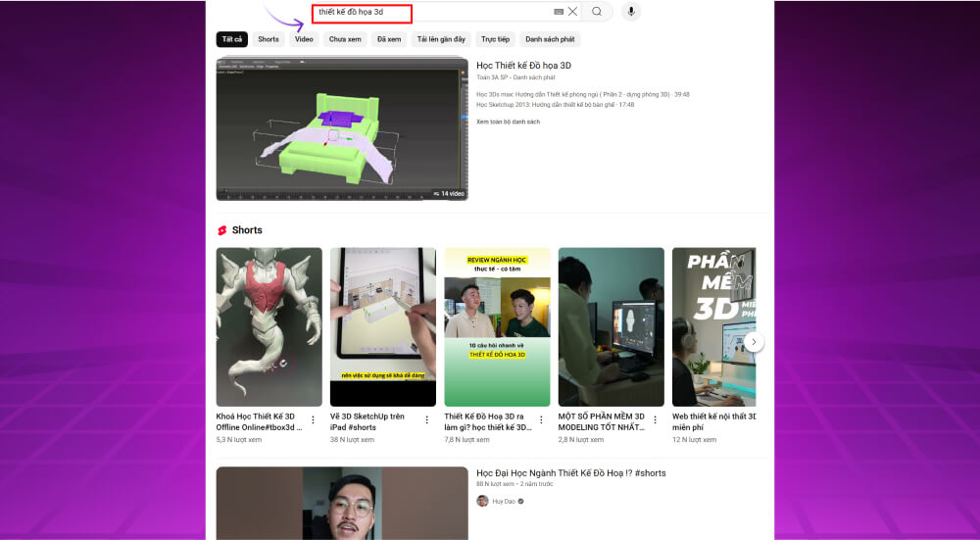This screenshot has width=980, height=540.
Task: Select the 'Danh sách phát' filter chip
Action: pos(550,39)
